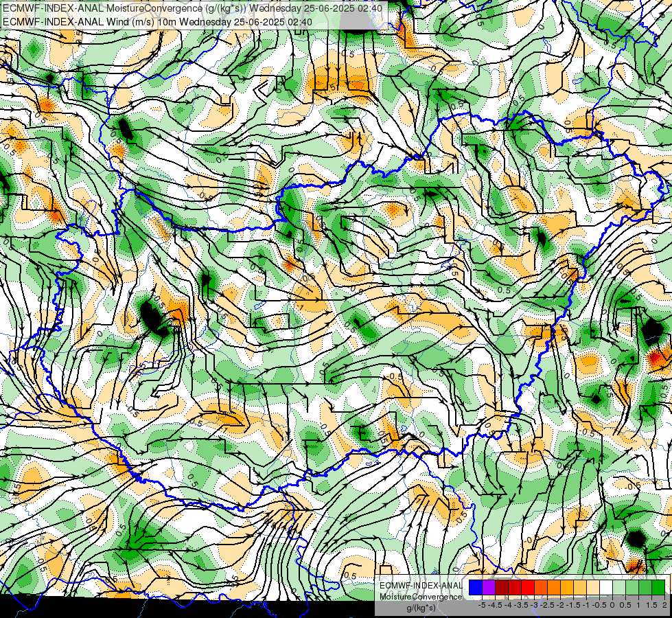Click the legend tick label -5
Image resolution: width=672 pixels, height=618 pixels.
tap(482, 605)
